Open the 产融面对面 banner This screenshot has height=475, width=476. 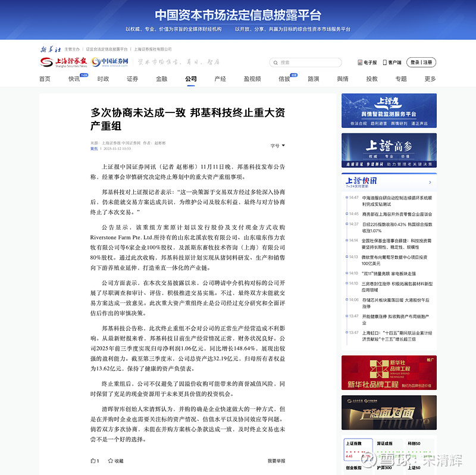(x=389, y=412)
